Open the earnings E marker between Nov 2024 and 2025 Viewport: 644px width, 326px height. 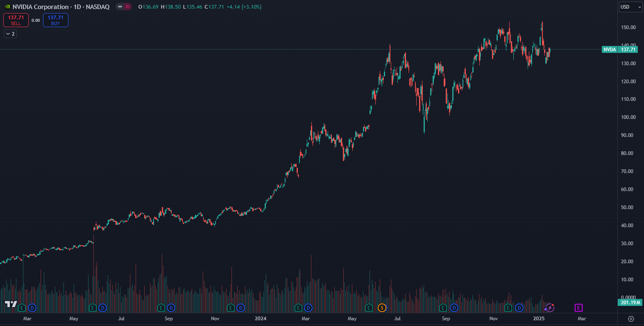point(508,308)
